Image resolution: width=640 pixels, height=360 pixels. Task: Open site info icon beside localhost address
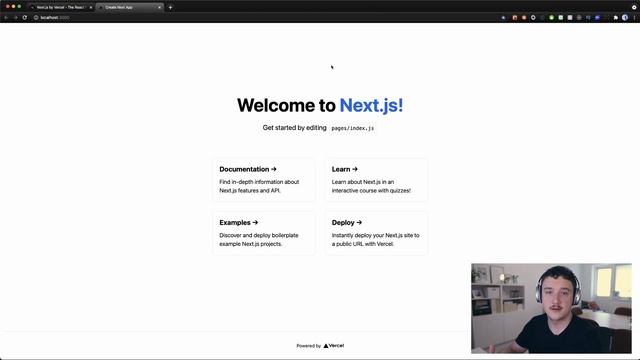[x=36, y=18]
